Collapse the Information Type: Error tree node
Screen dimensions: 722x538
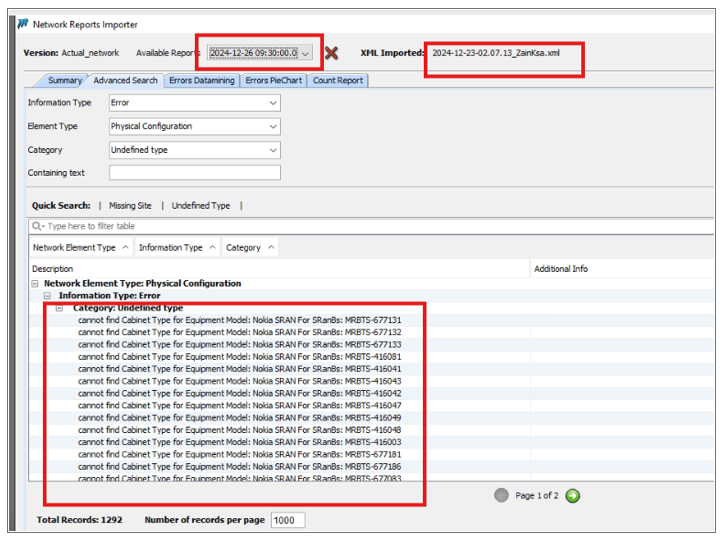tap(47, 296)
